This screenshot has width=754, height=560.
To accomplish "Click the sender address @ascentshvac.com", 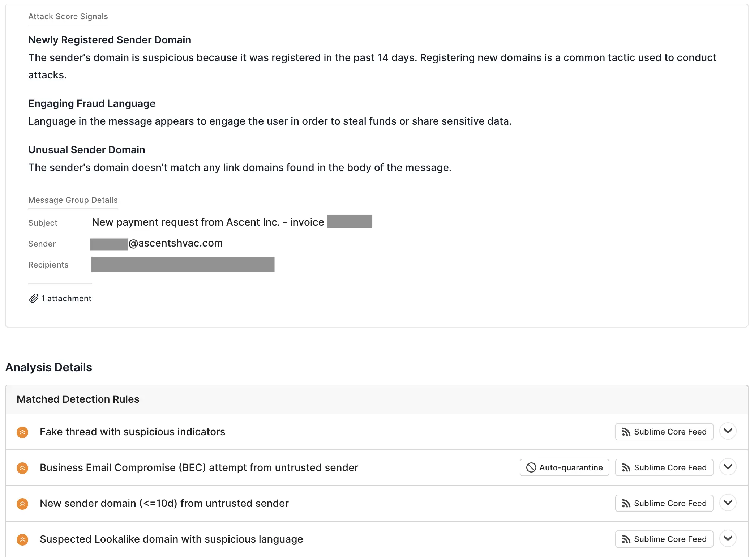I will [x=175, y=243].
